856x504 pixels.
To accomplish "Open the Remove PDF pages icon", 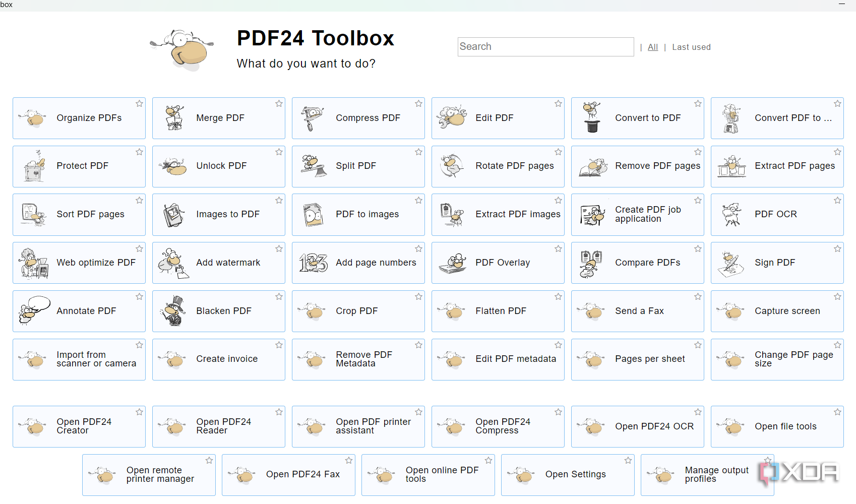I will pos(593,167).
